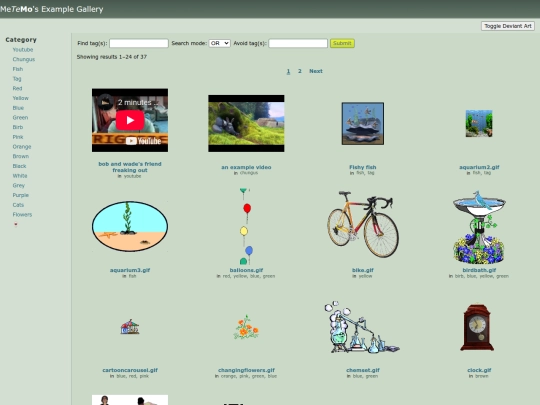Open the clock thumbnail image

pyautogui.click(x=478, y=327)
